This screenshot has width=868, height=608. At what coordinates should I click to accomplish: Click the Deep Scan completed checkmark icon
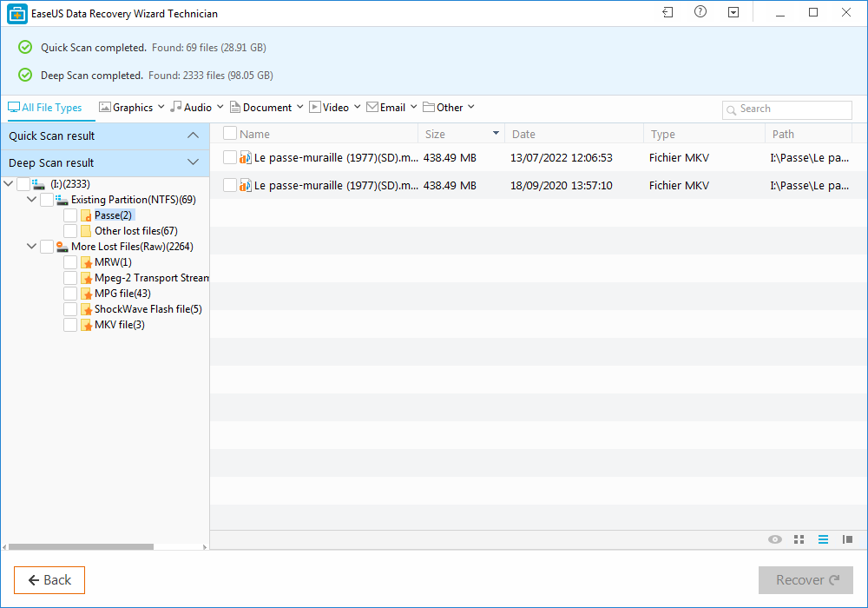tap(25, 75)
